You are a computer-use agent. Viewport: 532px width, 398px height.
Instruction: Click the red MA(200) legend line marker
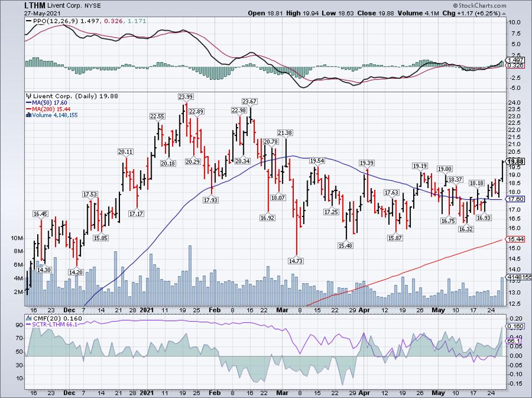(28, 109)
